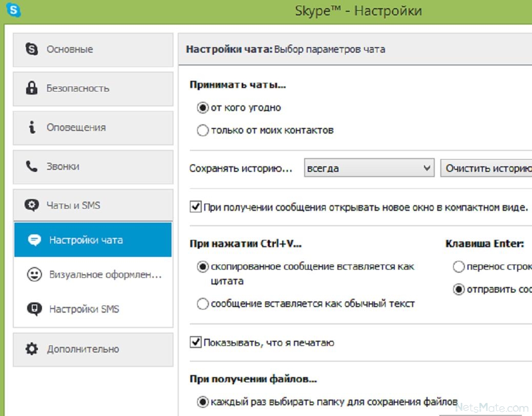Open the Дополнительно settings section
This screenshot has width=532, height=416.
click(93, 349)
